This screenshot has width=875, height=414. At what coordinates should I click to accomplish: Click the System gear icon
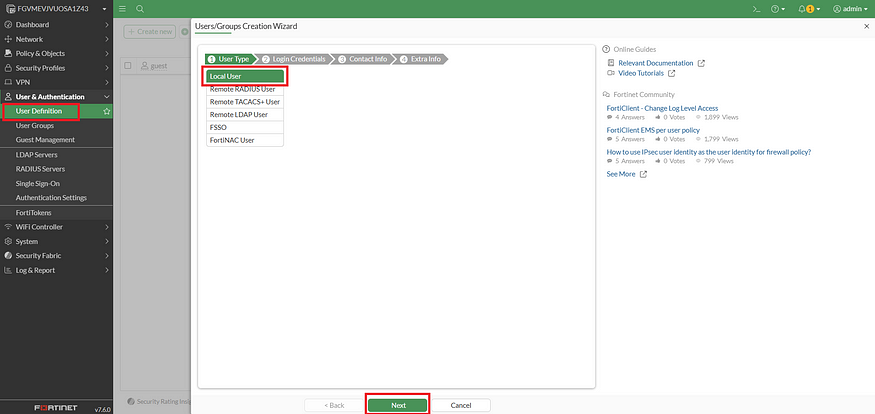pyautogui.click(x=8, y=242)
